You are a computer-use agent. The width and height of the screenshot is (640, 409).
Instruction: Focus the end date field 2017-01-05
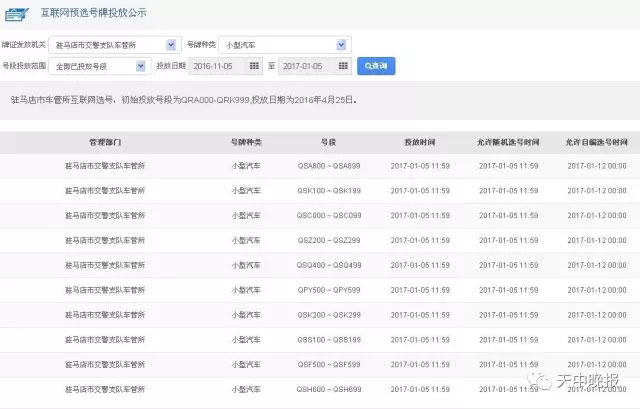click(x=314, y=66)
